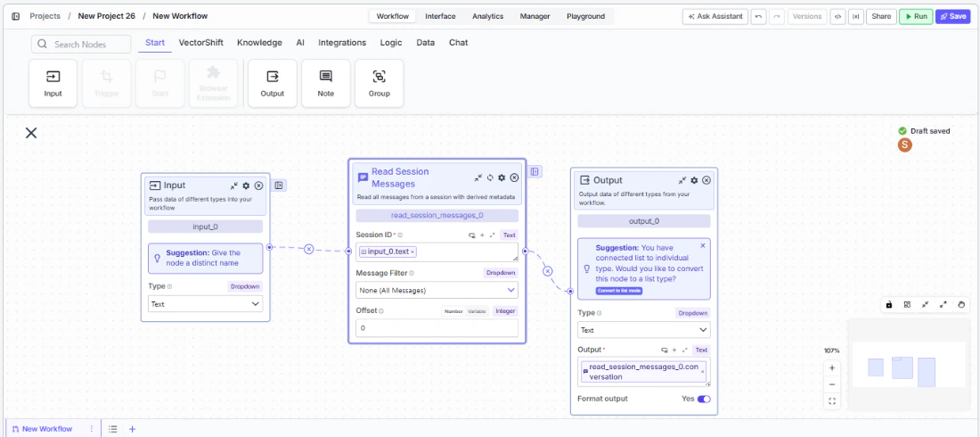Add an Output node from the toolbar
The width and height of the screenshot is (980, 437).
pos(272,83)
